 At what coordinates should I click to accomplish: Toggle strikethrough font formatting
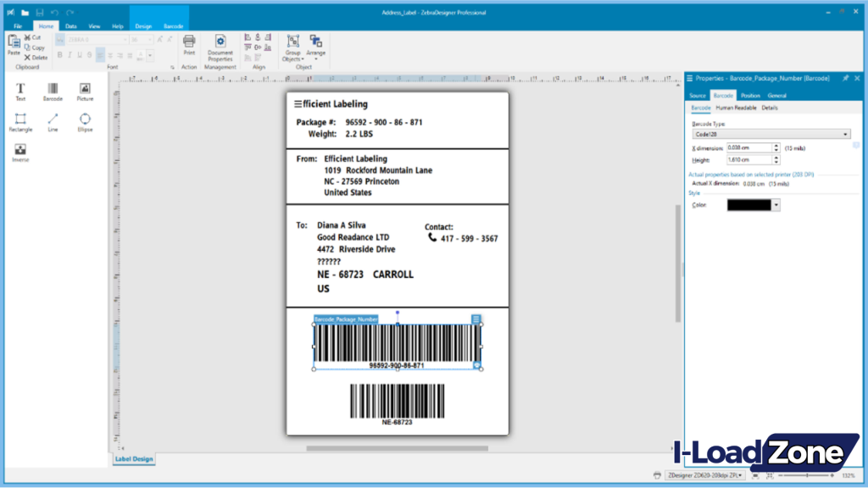[90, 55]
